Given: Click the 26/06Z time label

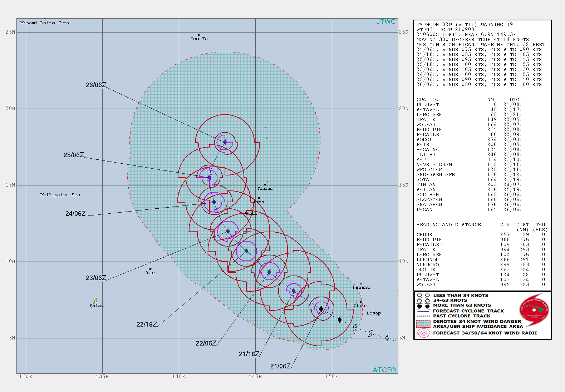Looking at the screenshot, I should point(96,85).
